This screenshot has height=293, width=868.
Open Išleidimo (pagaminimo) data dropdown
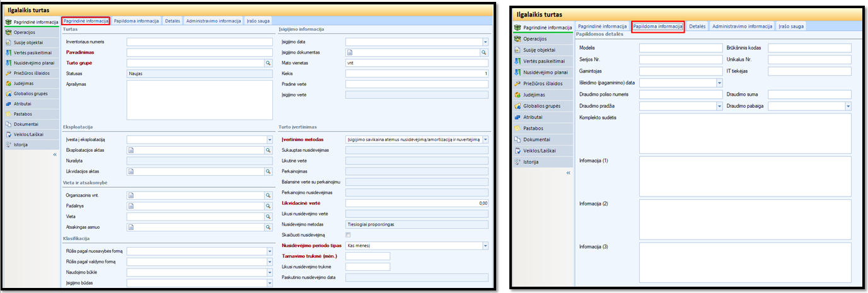point(719,83)
